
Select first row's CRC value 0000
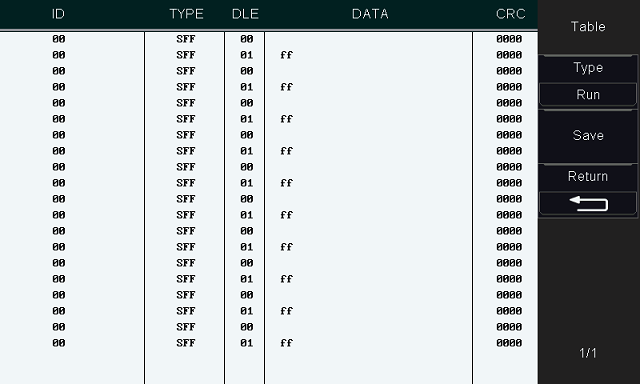(509, 39)
